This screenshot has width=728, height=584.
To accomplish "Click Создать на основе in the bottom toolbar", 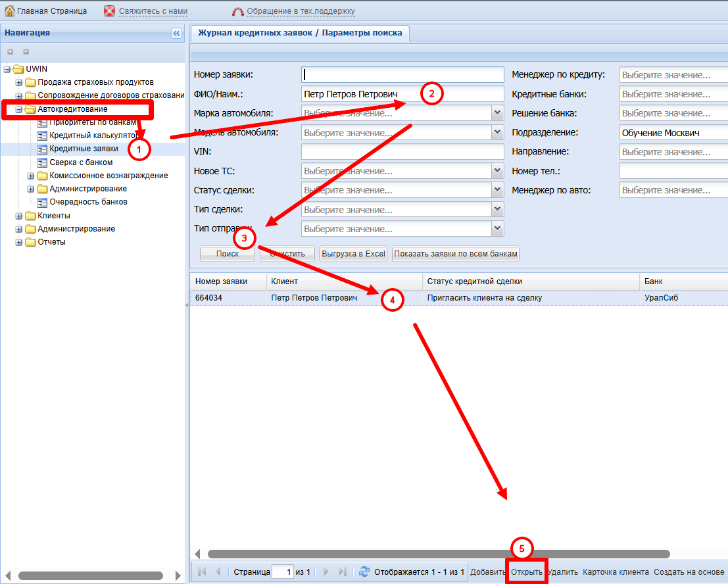I will point(689,572).
